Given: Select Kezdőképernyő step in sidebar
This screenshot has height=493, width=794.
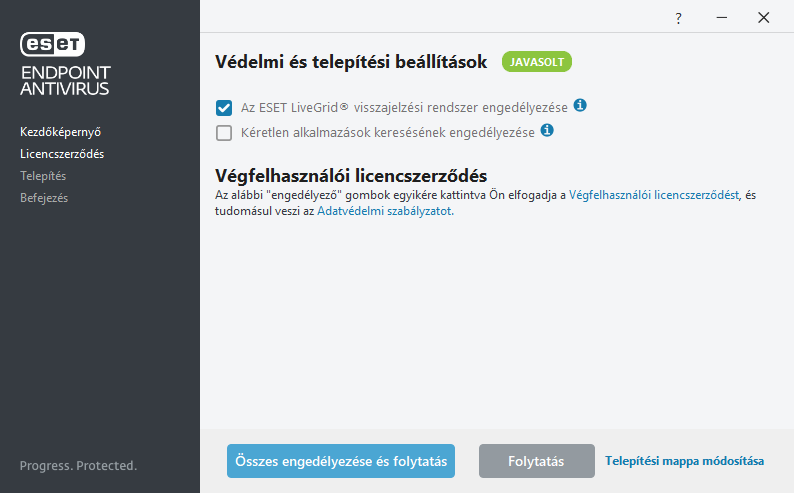Looking at the screenshot, I should [60, 132].
